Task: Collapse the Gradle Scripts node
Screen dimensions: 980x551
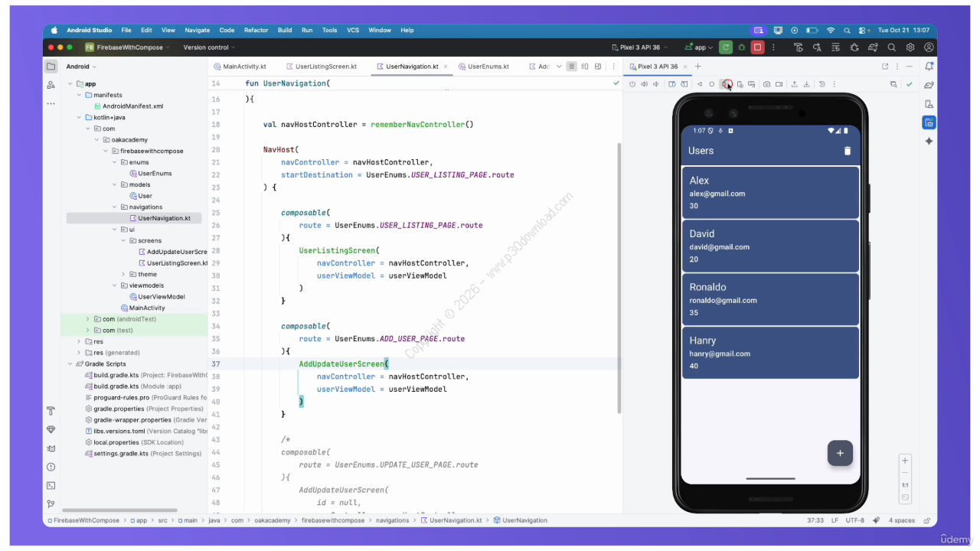Action: pos(70,364)
